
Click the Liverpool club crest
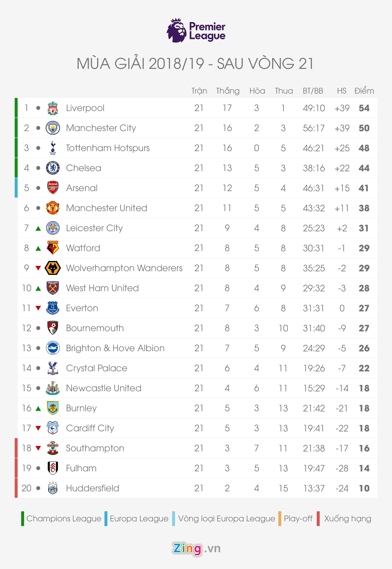pos(53,108)
